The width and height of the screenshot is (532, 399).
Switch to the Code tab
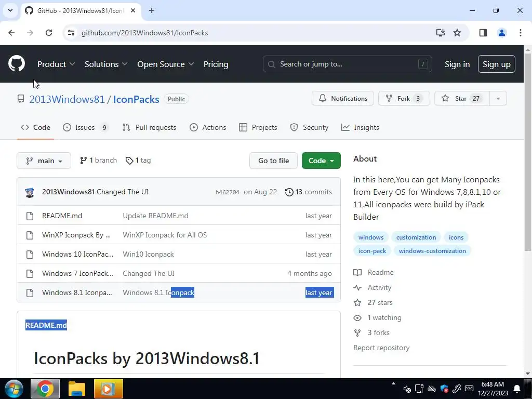[35, 128]
